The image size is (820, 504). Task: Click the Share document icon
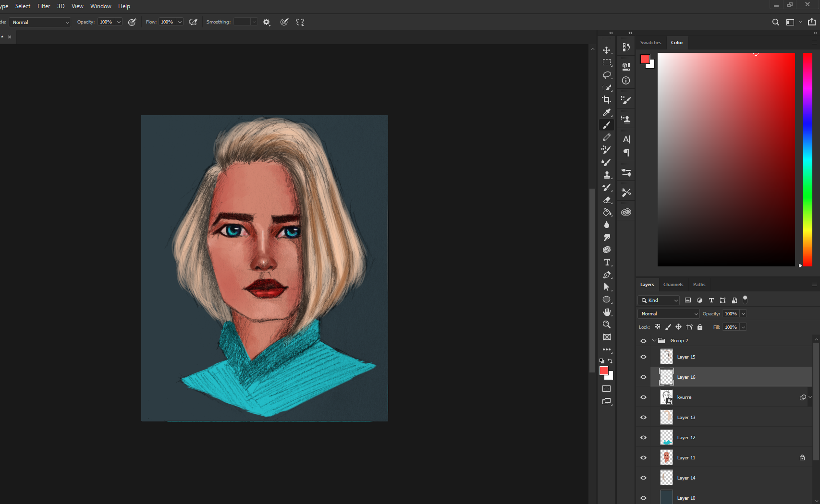812,22
